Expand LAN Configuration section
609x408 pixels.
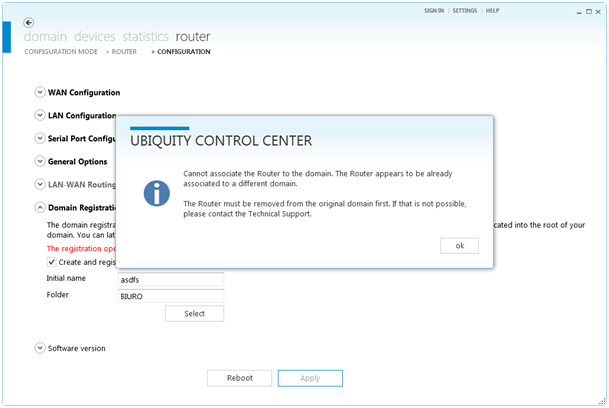click(x=40, y=115)
